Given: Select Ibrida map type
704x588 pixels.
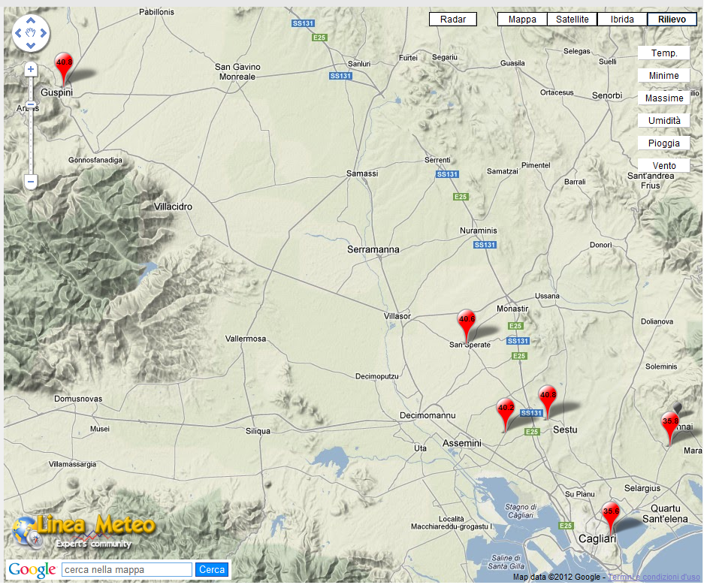Looking at the screenshot, I should click(622, 20).
